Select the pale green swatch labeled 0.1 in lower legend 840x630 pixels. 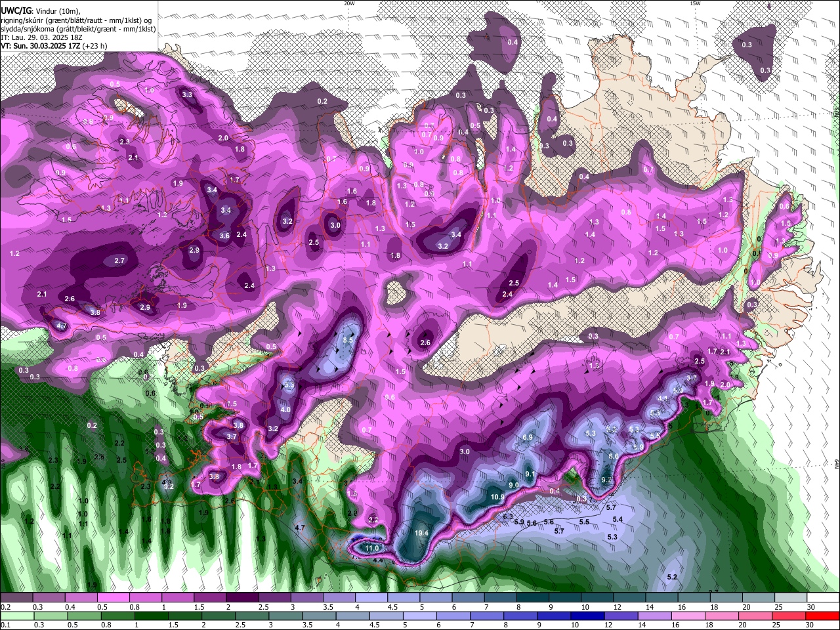16,616
